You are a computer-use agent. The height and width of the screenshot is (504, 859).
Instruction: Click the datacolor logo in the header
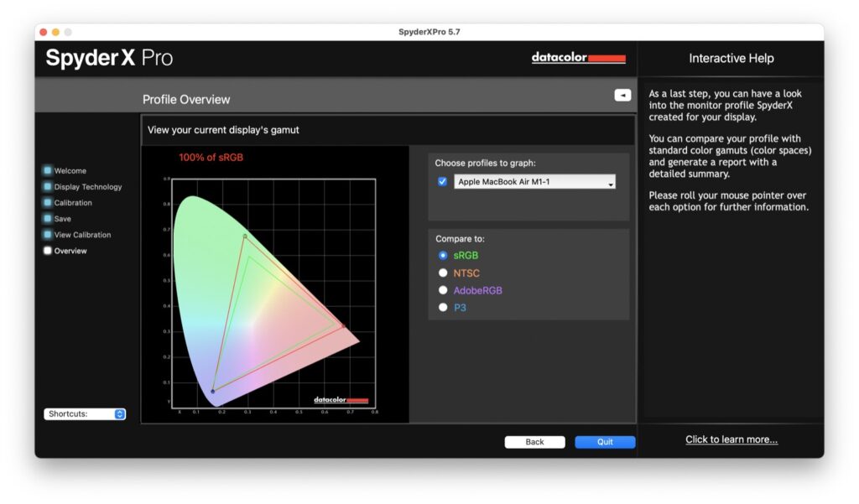[x=578, y=58]
